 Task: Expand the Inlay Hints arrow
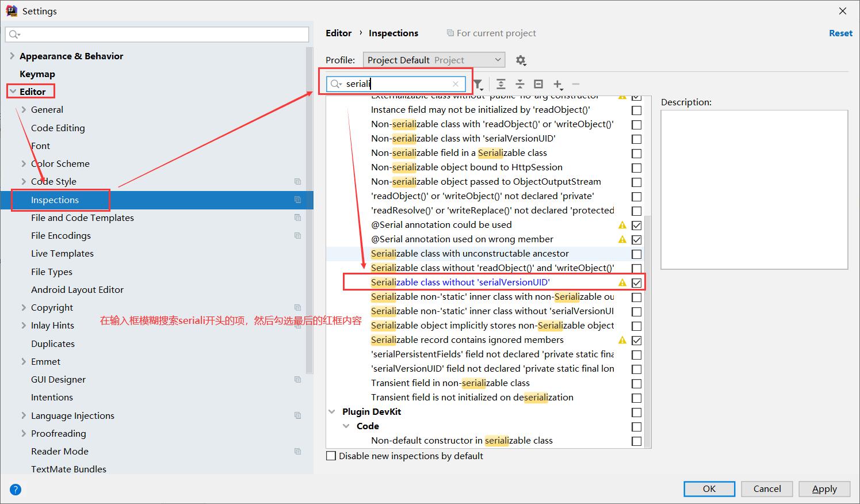24,325
